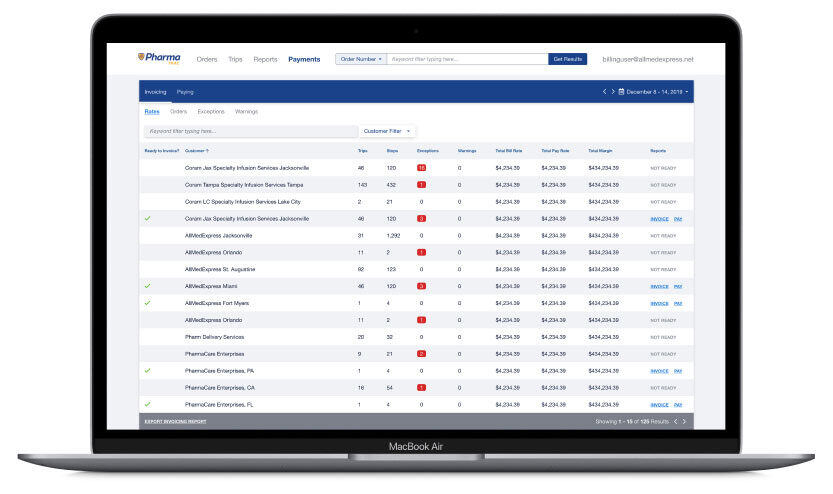Open the exceptions badge for AllMedExpress Miami
833x494 pixels.
pos(421,286)
